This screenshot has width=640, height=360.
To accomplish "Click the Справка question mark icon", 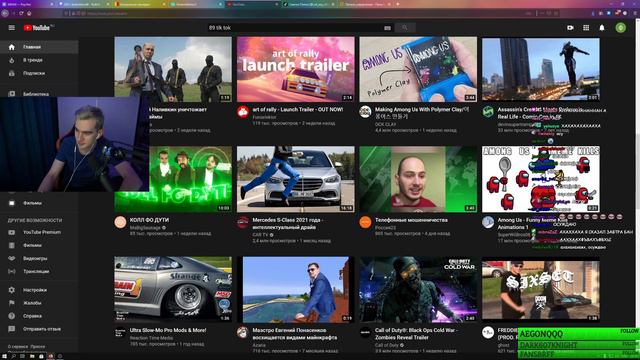I will (11, 316).
